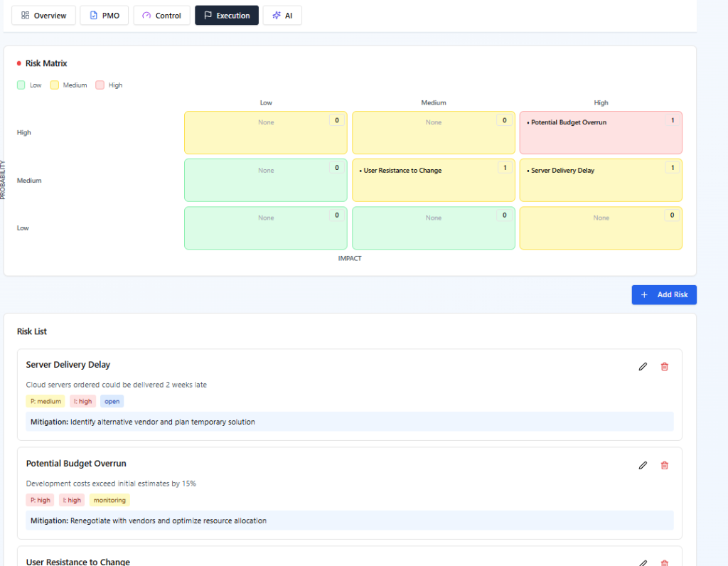Switch to the PMO tab
The height and width of the screenshot is (566, 728).
[104, 16]
